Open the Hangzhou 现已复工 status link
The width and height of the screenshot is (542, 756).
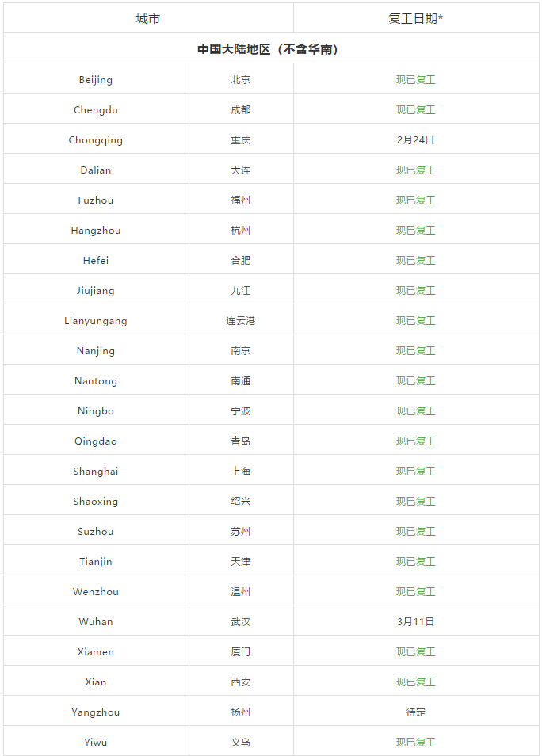416,231
